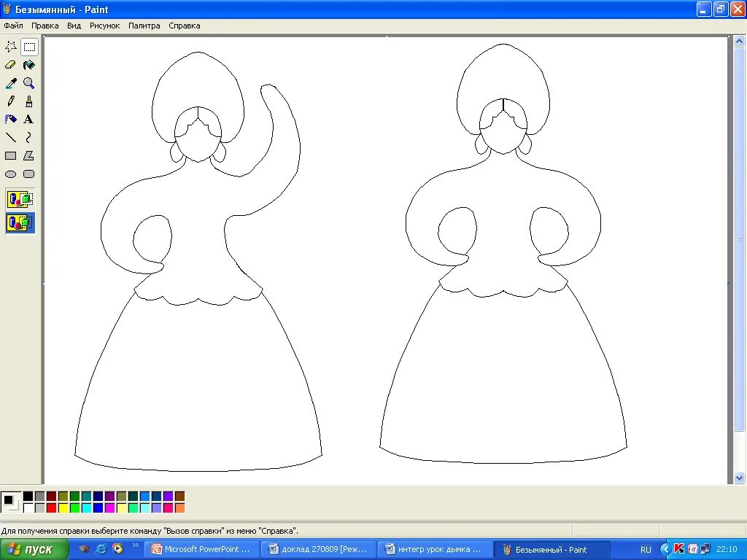The width and height of the screenshot is (747, 560).
Task: Pick the dark gray color swatch
Action: pyautogui.click(x=40, y=497)
